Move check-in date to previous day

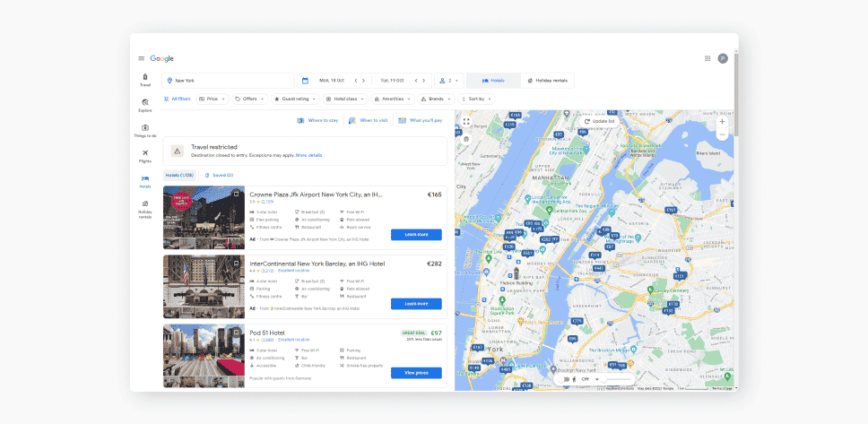coord(356,81)
